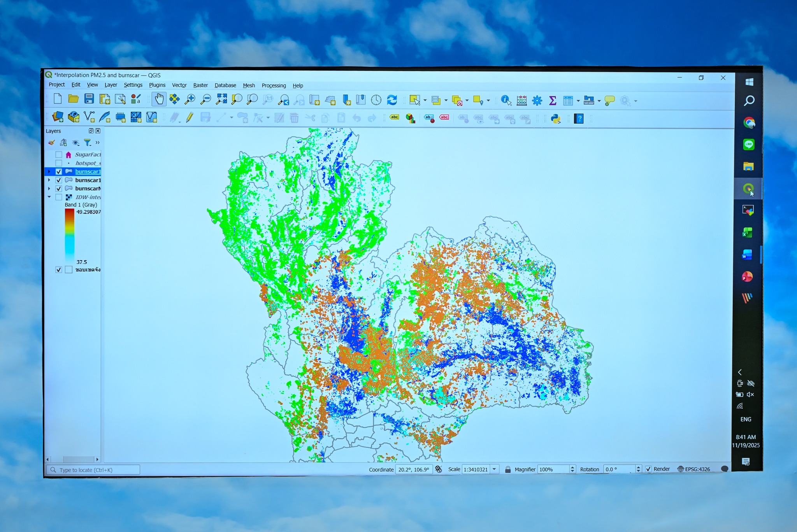
Task: Open the Processing menu
Action: 274,86
